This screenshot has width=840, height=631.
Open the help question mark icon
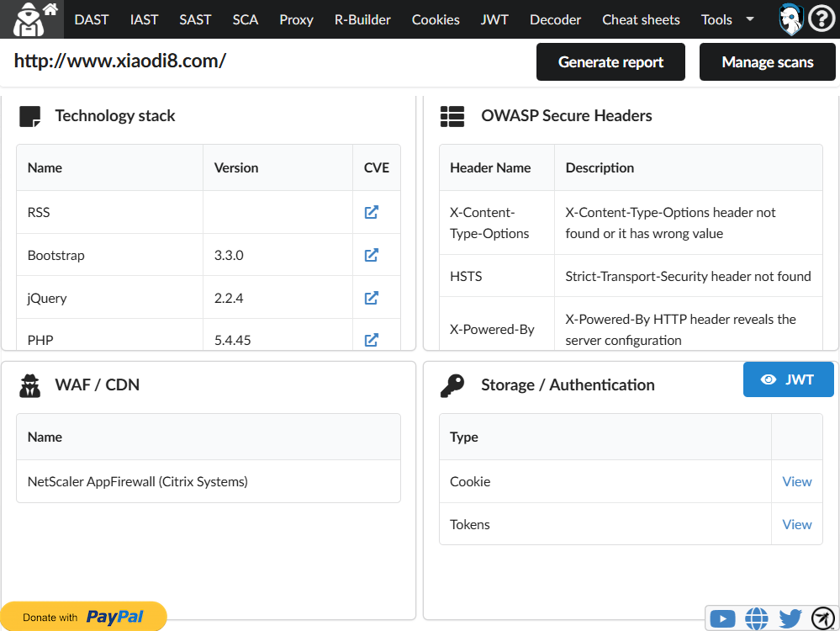click(x=822, y=19)
